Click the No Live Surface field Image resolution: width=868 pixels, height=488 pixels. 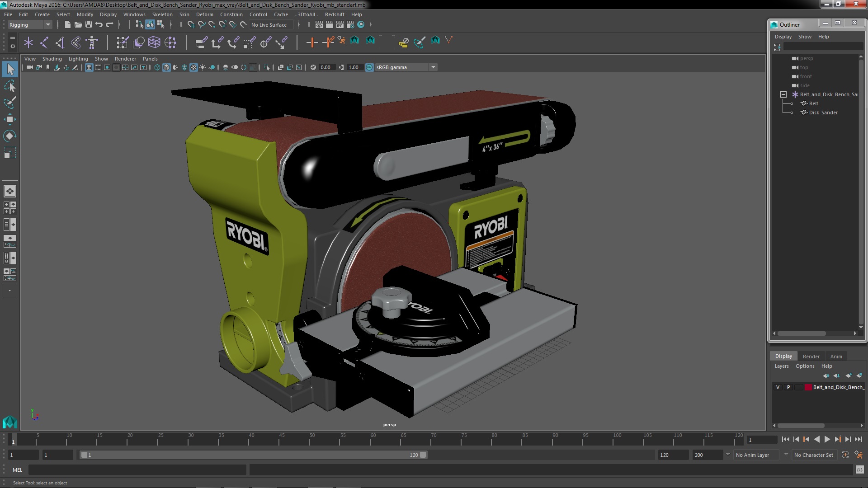[x=271, y=25]
